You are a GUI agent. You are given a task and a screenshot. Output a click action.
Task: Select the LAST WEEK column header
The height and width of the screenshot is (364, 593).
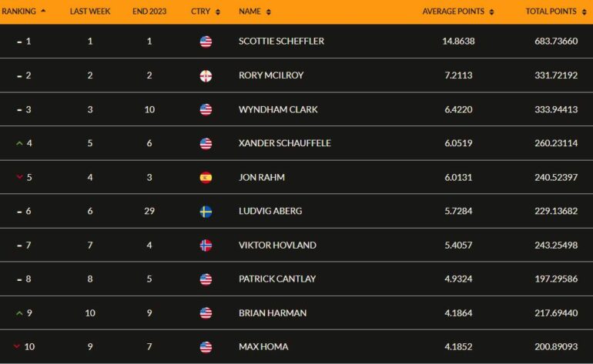click(90, 12)
